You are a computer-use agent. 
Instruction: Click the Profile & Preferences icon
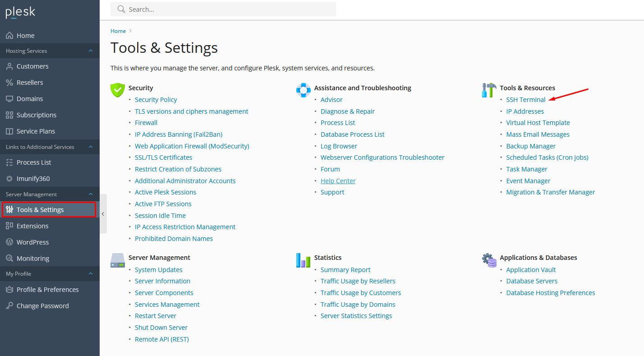tap(9, 289)
